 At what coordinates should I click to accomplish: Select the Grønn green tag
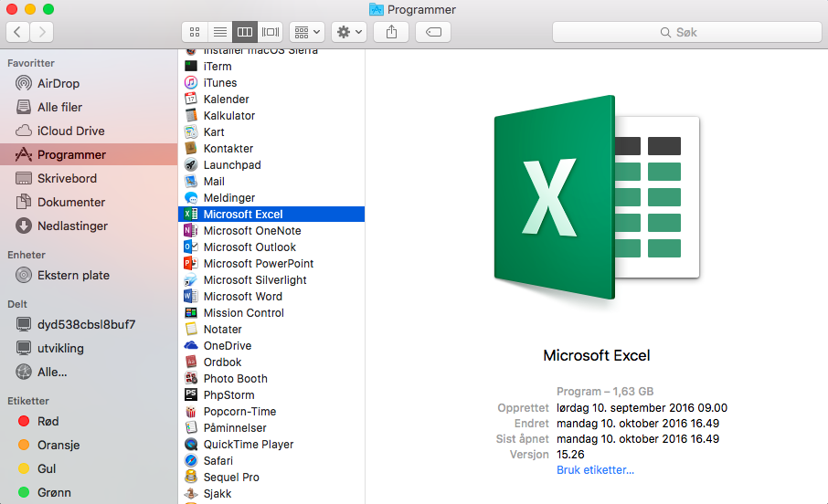(x=89, y=492)
